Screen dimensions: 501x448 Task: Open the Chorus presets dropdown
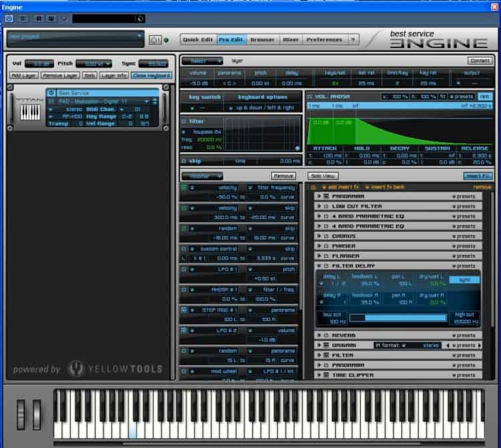coord(464,236)
